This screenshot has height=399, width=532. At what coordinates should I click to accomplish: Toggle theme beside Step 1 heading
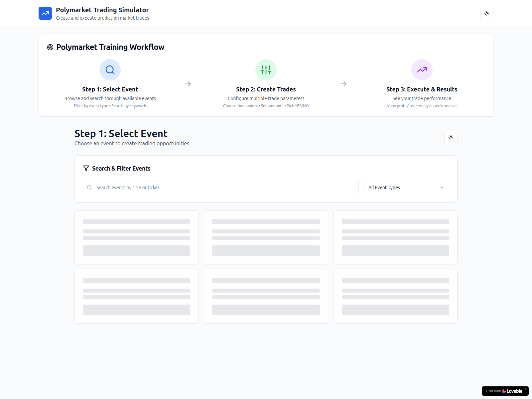(451, 137)
